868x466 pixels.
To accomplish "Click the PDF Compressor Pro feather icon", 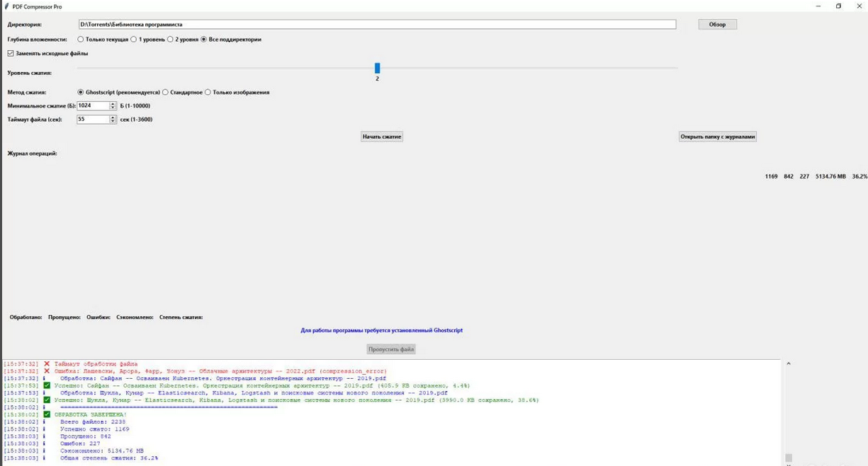I will tap(6, 6).
